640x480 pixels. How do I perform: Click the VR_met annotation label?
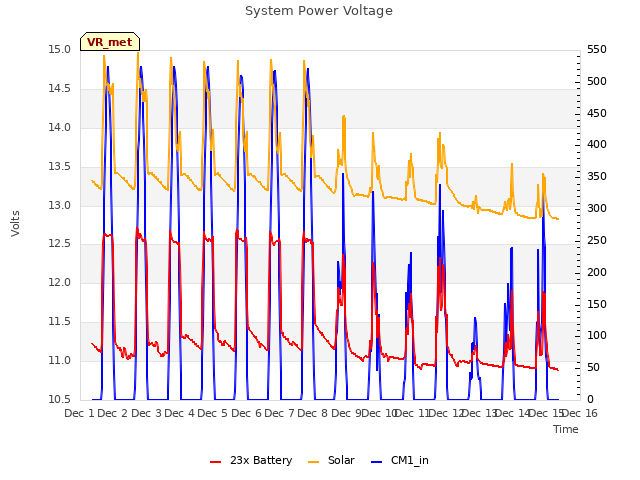pos(110,42)
